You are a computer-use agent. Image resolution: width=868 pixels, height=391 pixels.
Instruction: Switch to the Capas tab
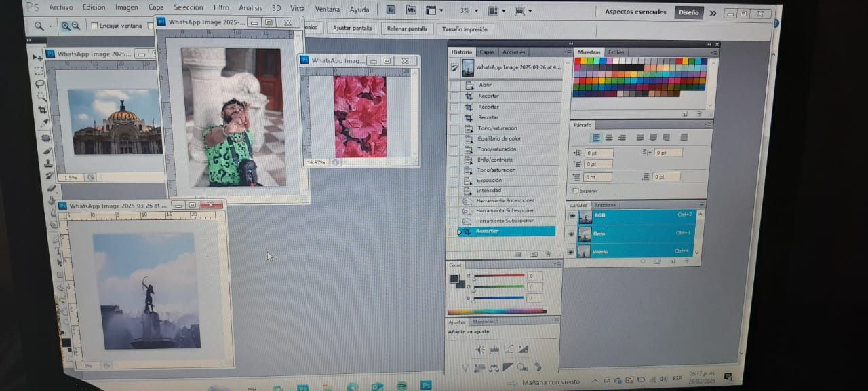point(487,52)
